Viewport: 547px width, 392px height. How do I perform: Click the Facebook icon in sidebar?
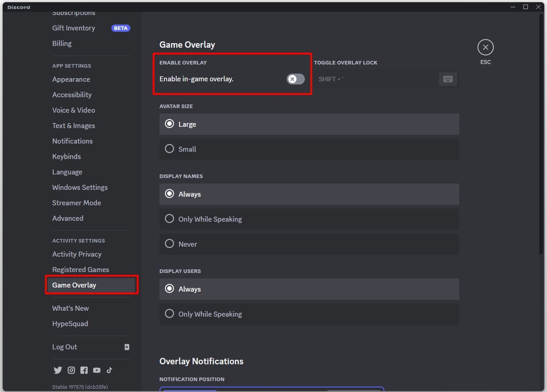(x=84, y=370)
